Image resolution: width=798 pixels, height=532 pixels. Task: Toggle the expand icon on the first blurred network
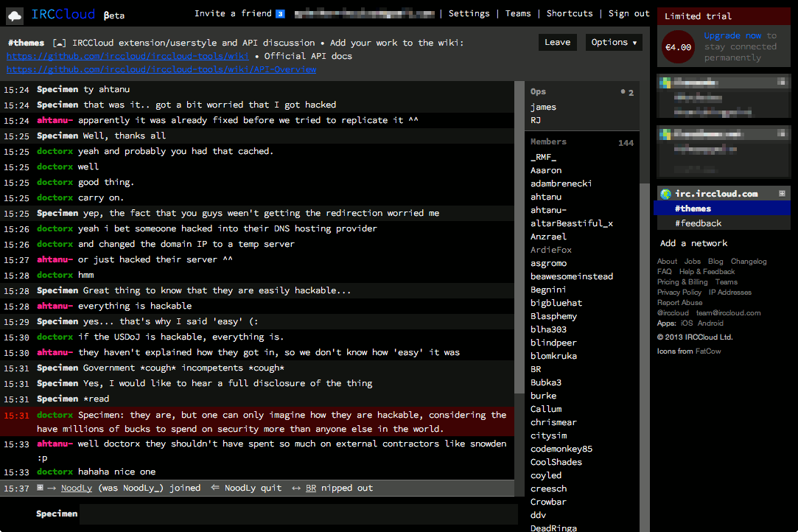[x=781, y=82]
